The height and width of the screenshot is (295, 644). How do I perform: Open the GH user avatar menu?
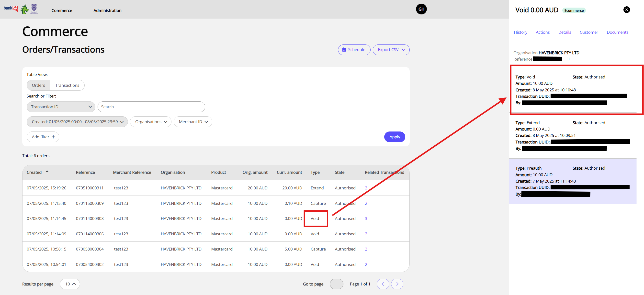click(421, 9)
